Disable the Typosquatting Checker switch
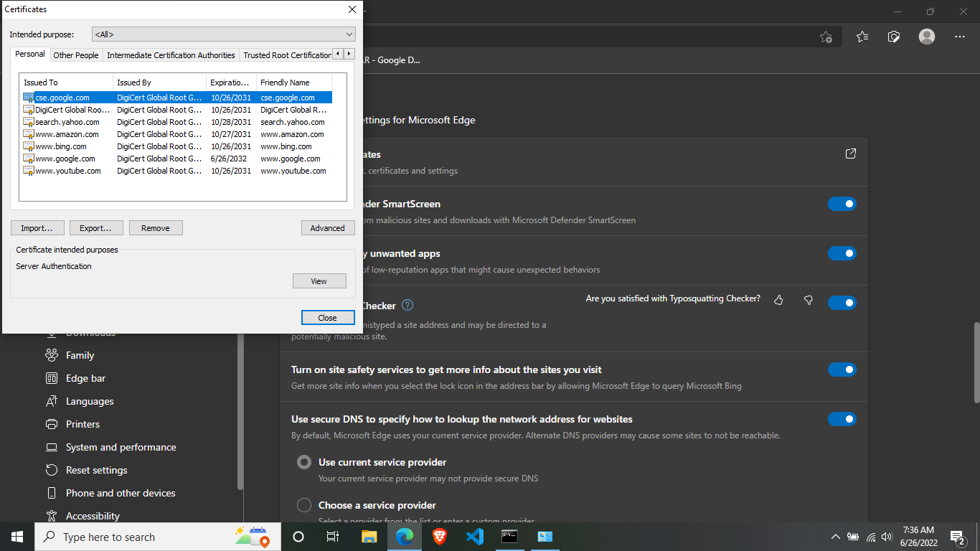Viewport: 980px width, 551px height. click(x=842, y=303)
